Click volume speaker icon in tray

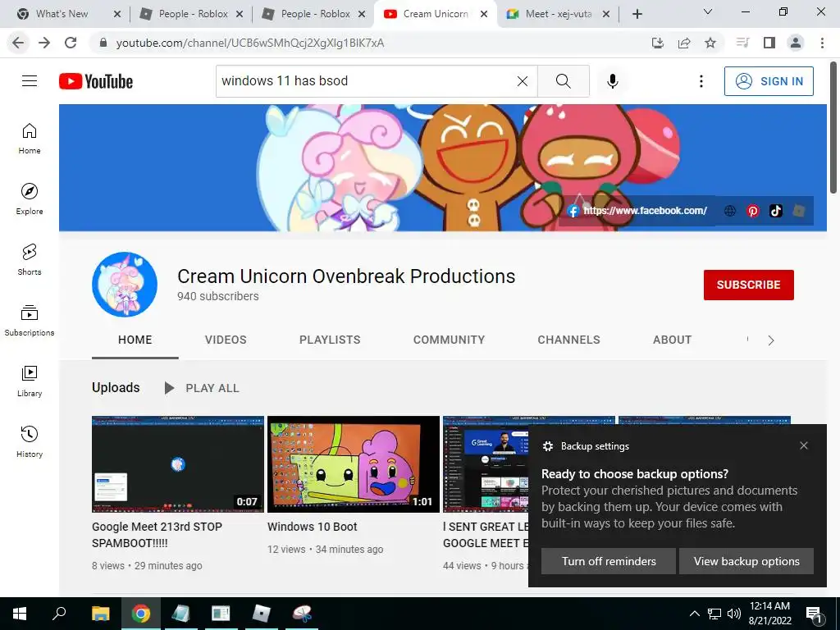click(x=734, y=614)
